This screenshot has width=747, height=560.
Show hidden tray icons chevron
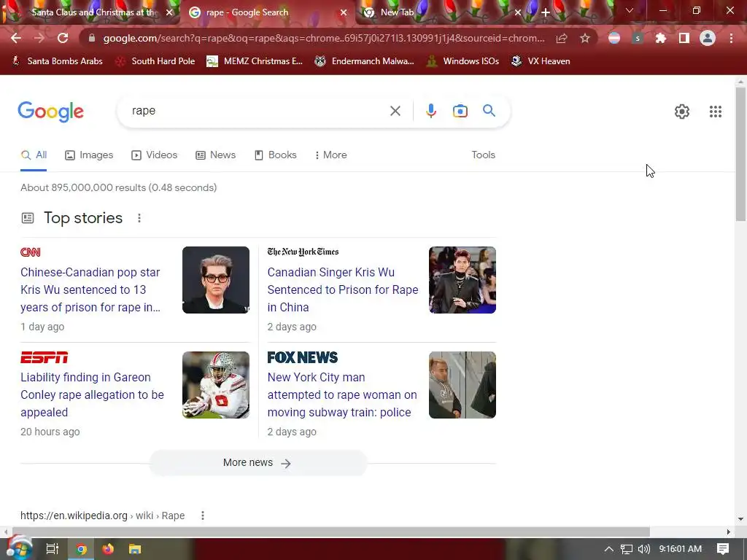click(608, 549)
